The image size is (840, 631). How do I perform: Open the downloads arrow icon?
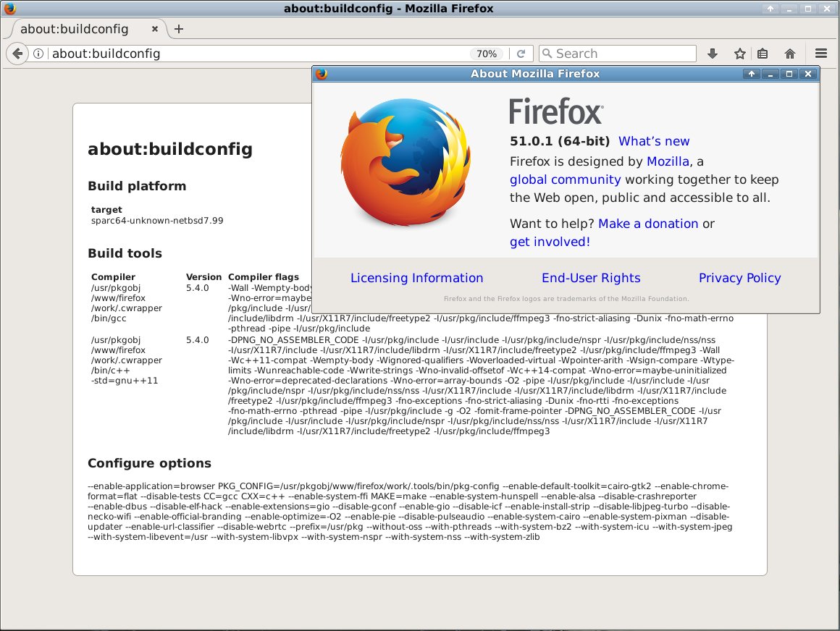[713, 54]
